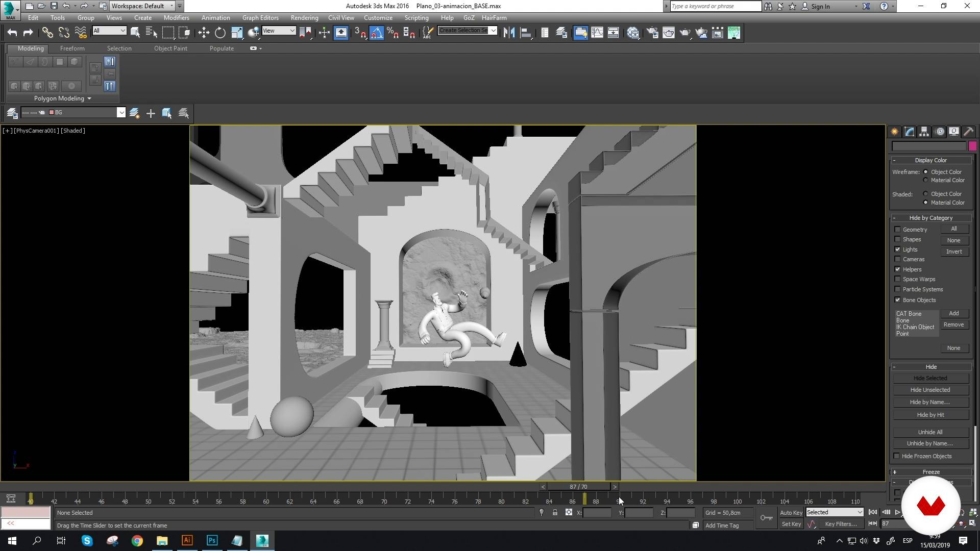
Task: Click the Toggle Set Key Mode key icon
Action: [x=766, y=518]
